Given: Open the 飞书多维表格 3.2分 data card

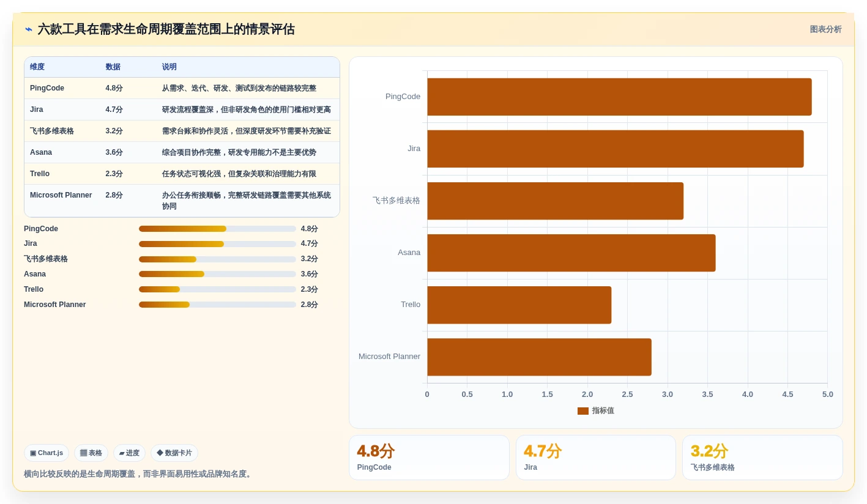Looking at the screenshot, I should point(762,458).
